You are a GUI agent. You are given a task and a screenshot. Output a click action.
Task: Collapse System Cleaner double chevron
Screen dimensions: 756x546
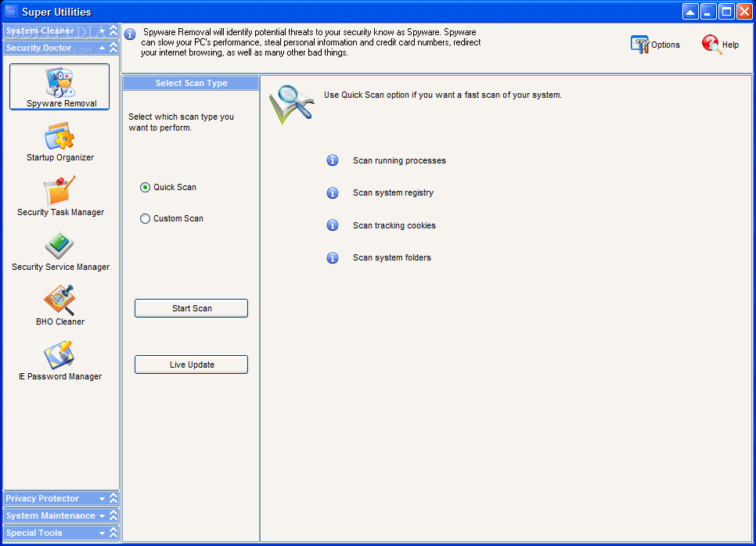pyautogui.click(x=113, y=31)
